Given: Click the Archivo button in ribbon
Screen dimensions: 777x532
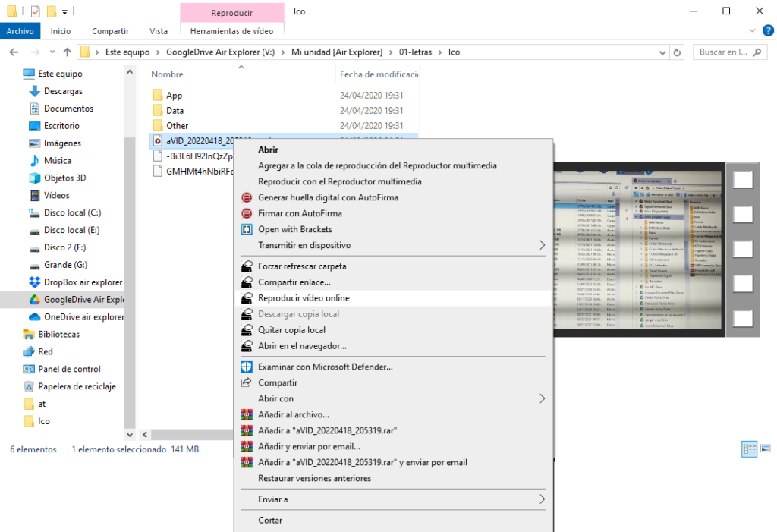Looking at the screenshot, I should tap(20, 31).
